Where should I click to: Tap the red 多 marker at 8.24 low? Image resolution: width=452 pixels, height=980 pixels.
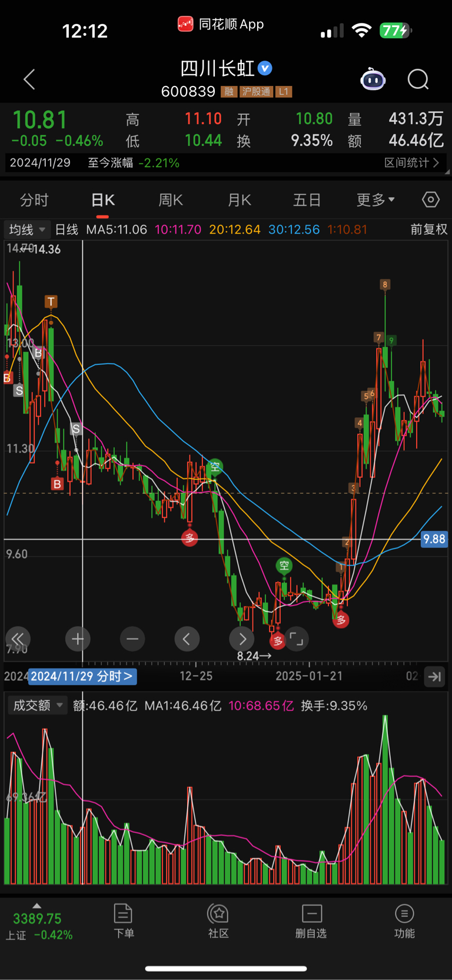(278, 641)
